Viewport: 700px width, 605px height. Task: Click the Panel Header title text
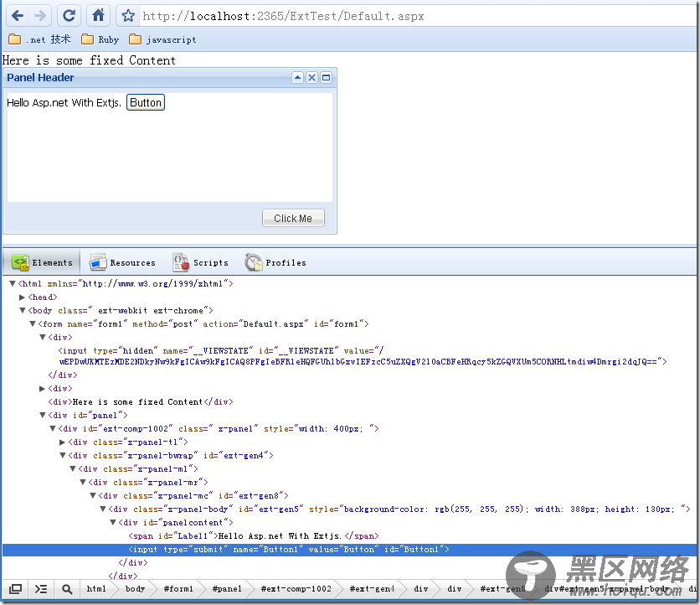pyautogui.click(x=40, y=78)
